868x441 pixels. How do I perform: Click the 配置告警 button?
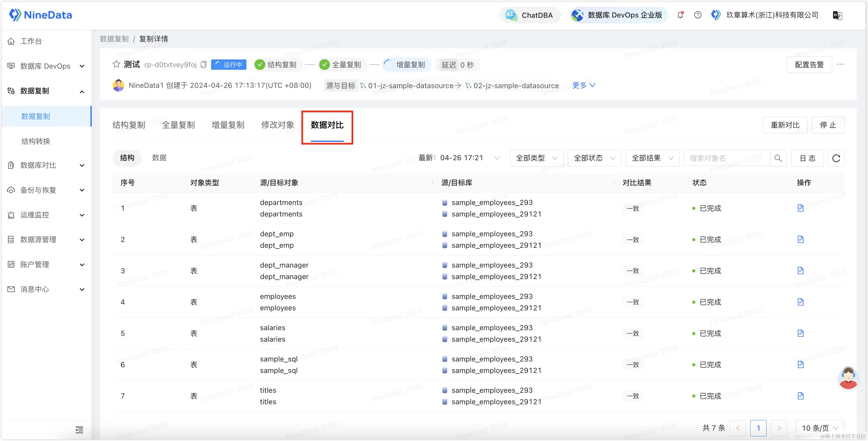[x=809, y=65]
